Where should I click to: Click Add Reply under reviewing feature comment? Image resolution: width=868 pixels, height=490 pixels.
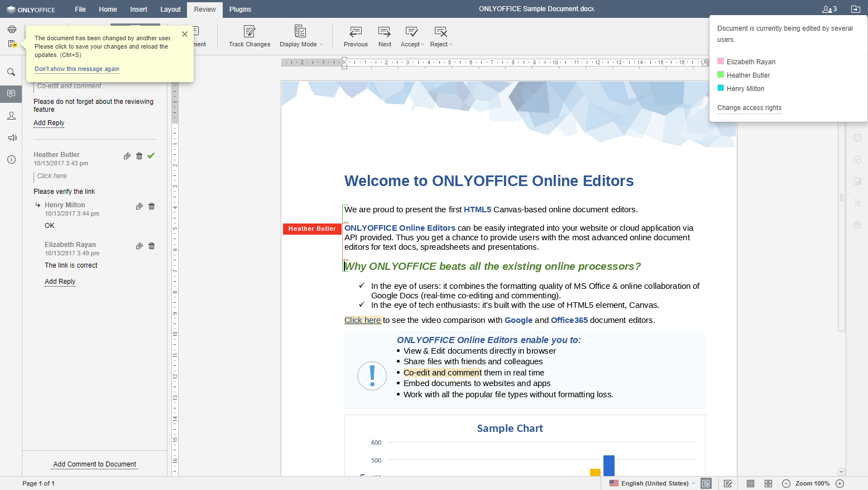(x=49, y=123)
